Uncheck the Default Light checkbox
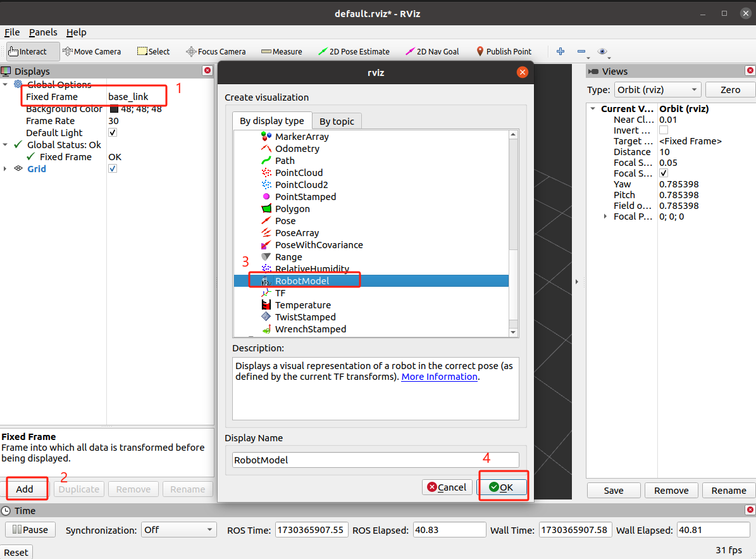Viewport: 756px width, 559px height. 113,133
